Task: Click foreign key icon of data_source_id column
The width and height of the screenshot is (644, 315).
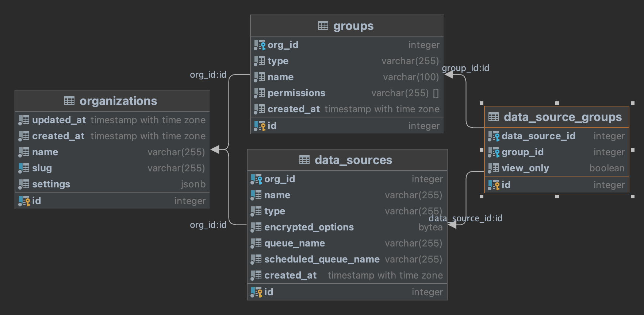Action: tap(494, 136)
